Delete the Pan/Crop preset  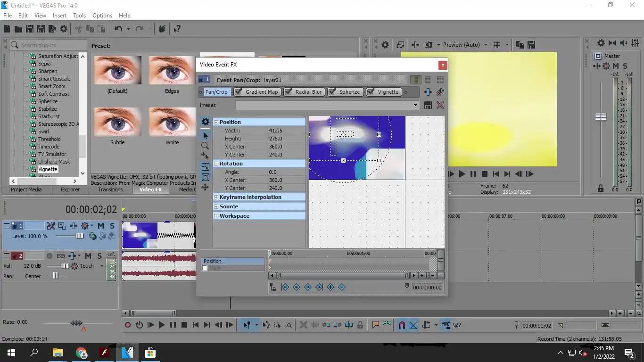tap(440, 105)
